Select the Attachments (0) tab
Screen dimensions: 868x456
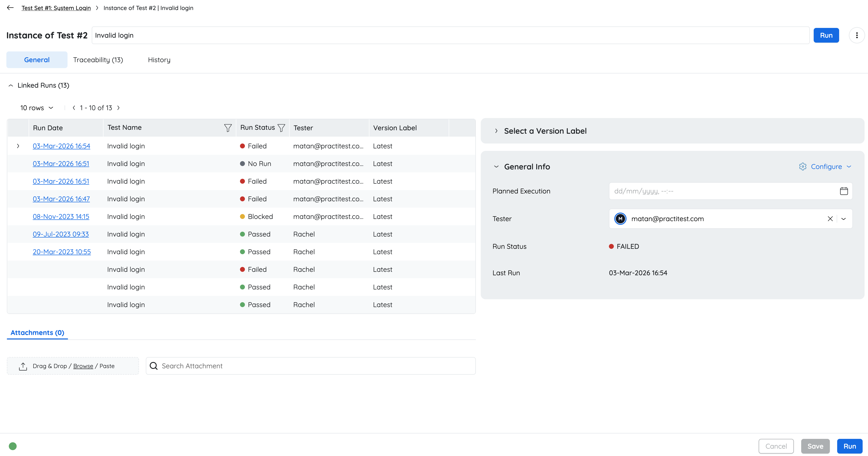coord(37,333)
